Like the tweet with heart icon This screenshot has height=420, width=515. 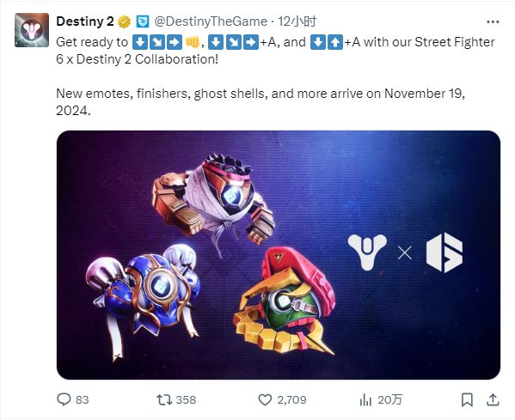click(x=265, y=399)
